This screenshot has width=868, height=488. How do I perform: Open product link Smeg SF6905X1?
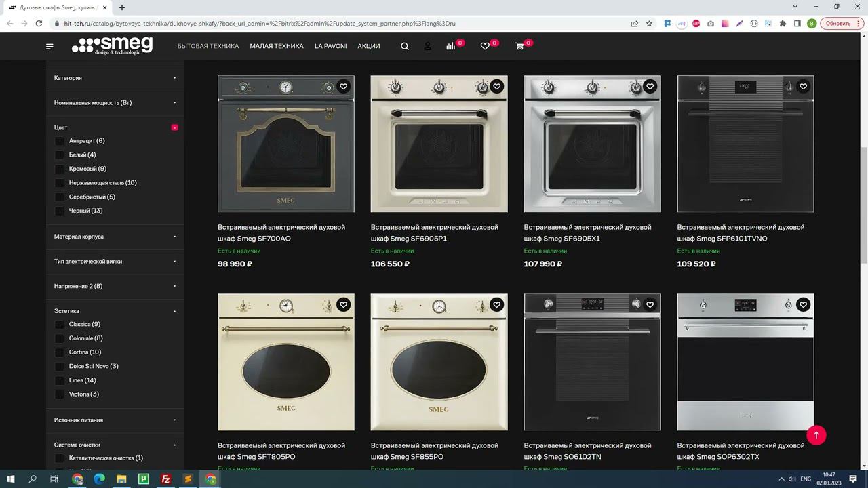click(x=588, y=232)
